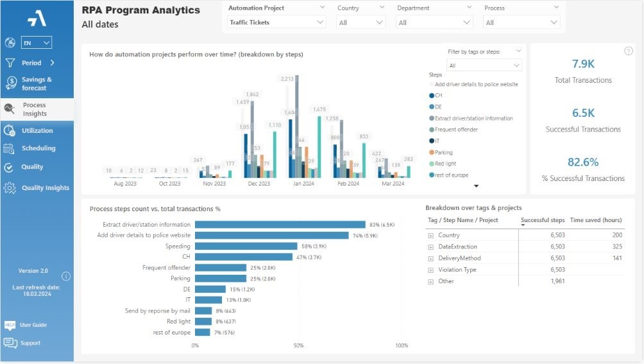
Task: Expand the DataExtraction row in breakdown table
Action: (x=431, y=247)
